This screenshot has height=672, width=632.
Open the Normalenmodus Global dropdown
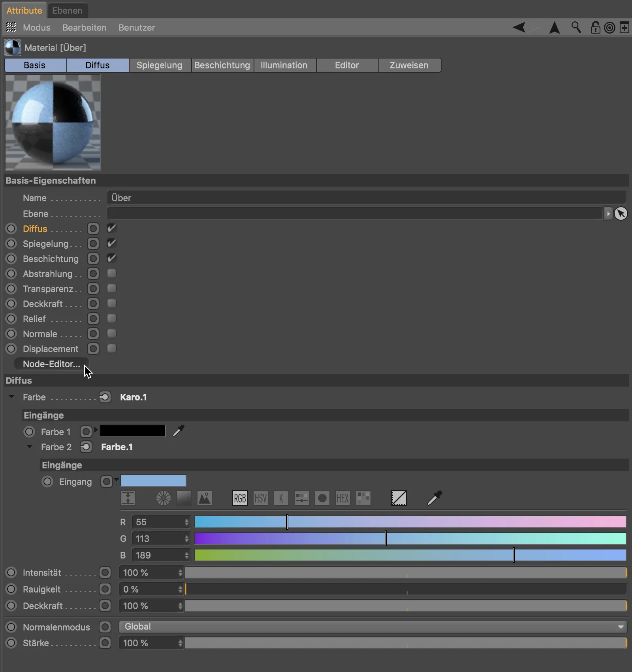[373, 627]
